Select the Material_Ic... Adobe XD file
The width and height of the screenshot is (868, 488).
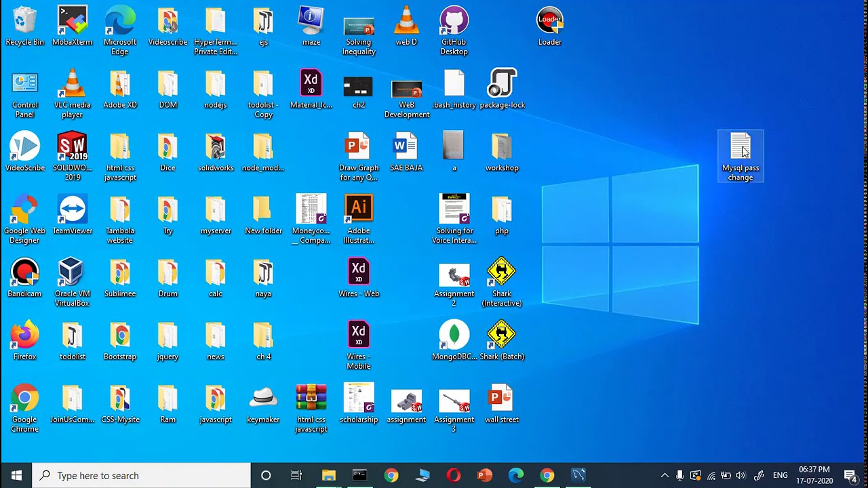tap(311, 89)
